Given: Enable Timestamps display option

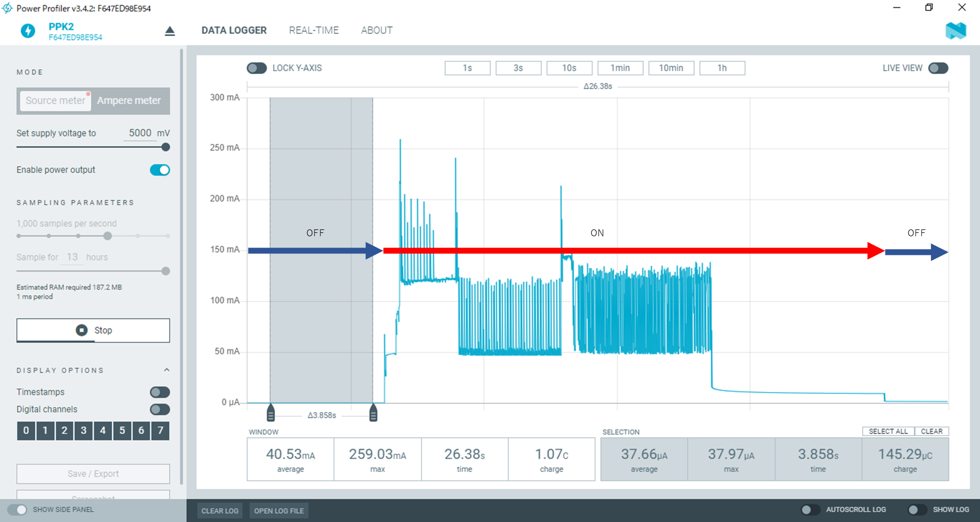Looking at the screenshot, I should point(160,392).
